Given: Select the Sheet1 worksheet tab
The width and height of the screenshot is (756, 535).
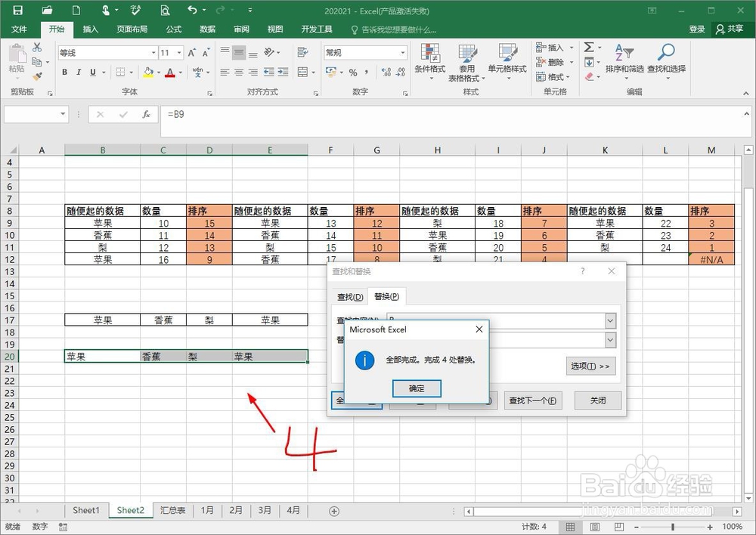Looking at the screenshot, I should pos(86,510).
